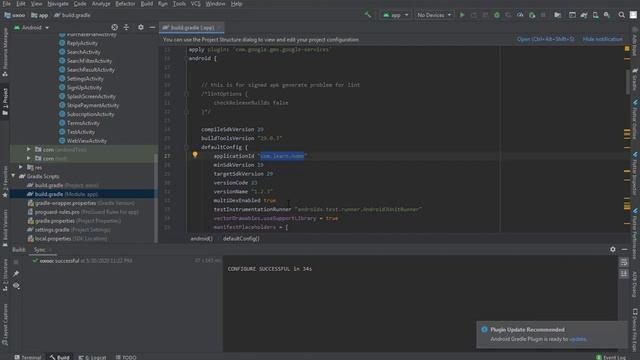
Task: Open the Layout Captures sidebar tab
Action: (5, 325)
